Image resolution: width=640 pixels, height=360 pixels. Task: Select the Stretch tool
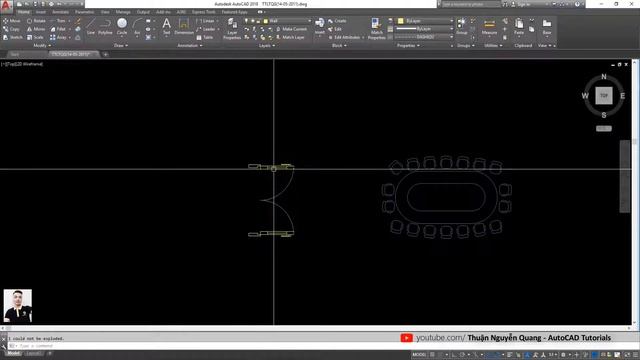[x=13, y=37]
